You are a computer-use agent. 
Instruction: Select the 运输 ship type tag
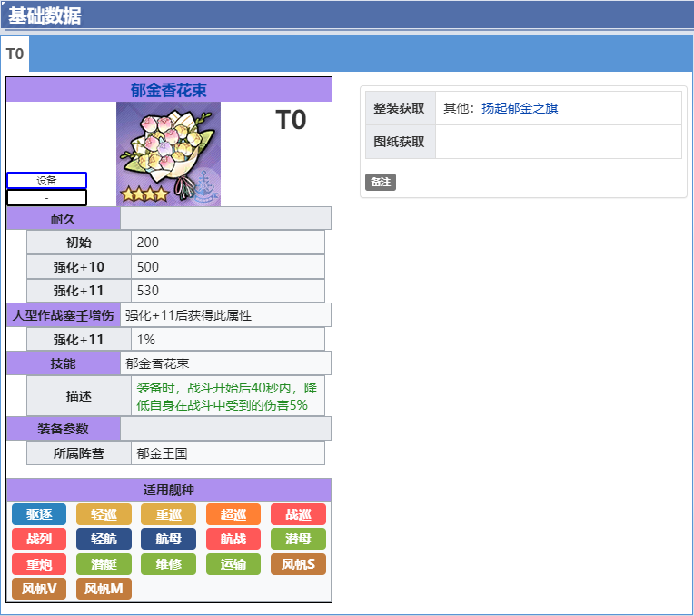pos(233,564)
